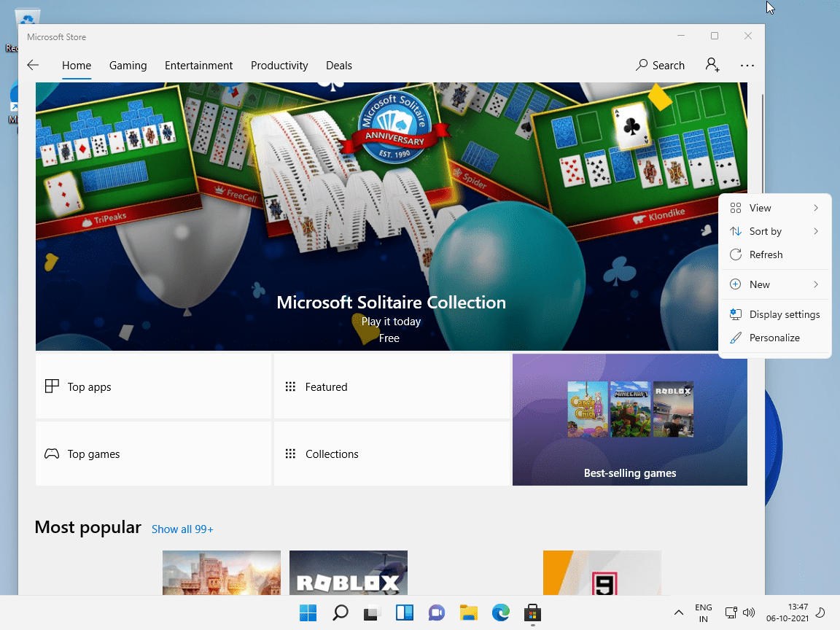Image resolution: width=840 pixels, height=630 pixels.
Task: Open the Featured tile
Action: pyautogui.click(x=392, y=386)
